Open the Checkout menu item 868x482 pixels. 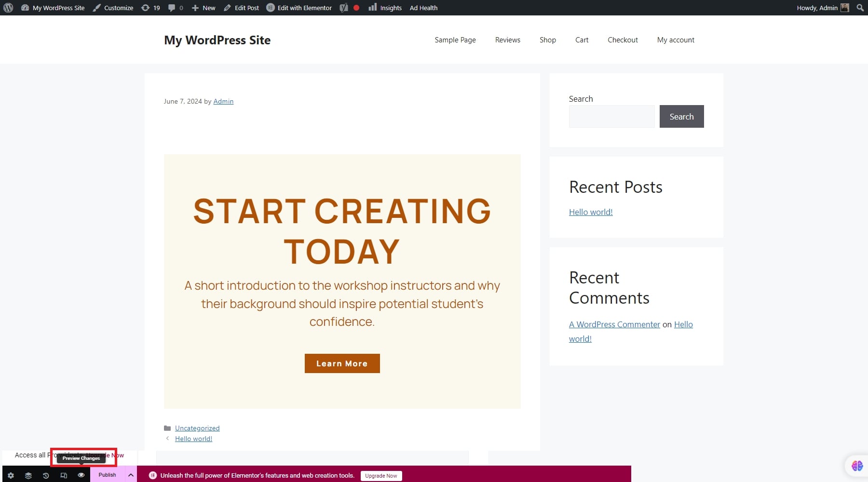click(x=623, y=40)
